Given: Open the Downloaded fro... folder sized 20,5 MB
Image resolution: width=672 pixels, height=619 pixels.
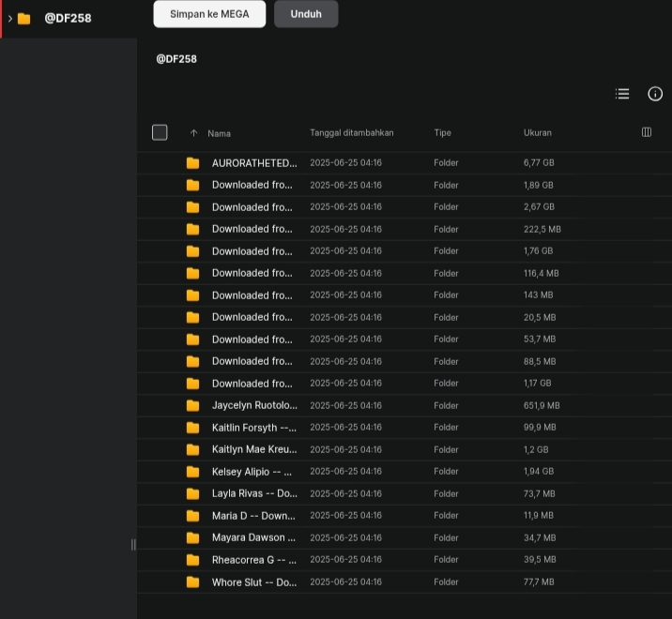Looking at the screenshot, I should pos(252,317).
